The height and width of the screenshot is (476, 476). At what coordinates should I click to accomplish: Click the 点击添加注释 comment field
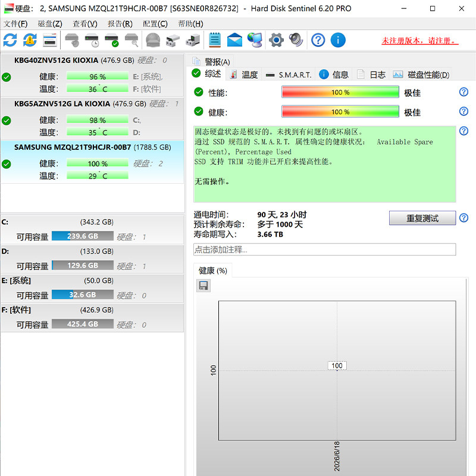(x=324, y=249)
